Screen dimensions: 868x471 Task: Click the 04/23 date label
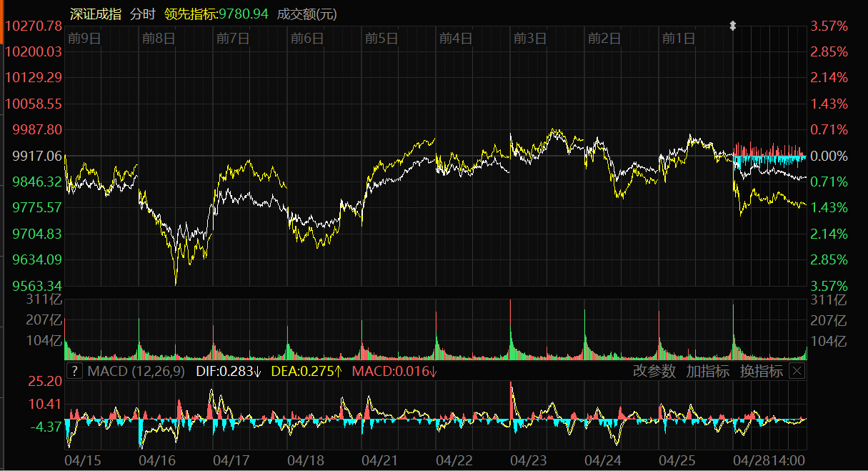(x=528, y=460)
